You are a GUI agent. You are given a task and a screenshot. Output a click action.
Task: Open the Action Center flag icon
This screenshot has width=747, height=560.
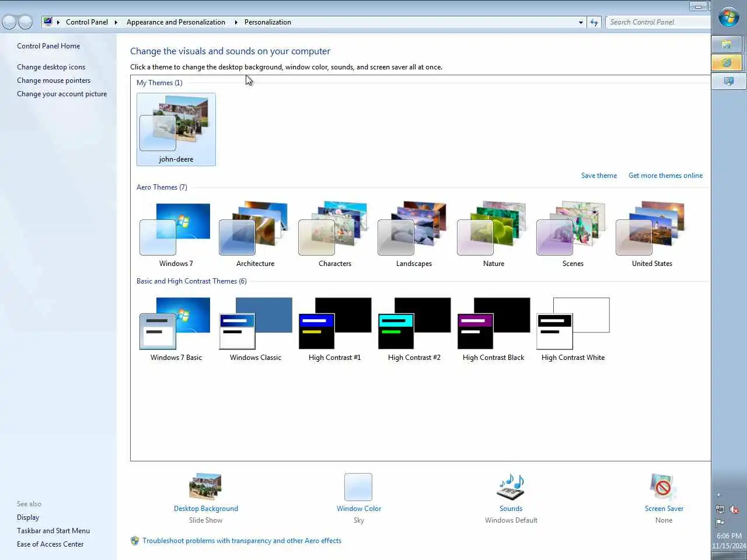[720, 523]
